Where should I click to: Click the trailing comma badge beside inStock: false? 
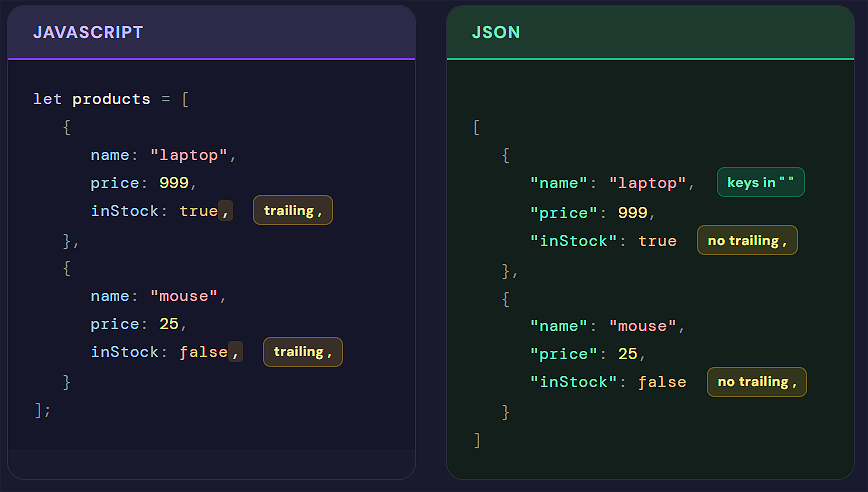[303, 352]
